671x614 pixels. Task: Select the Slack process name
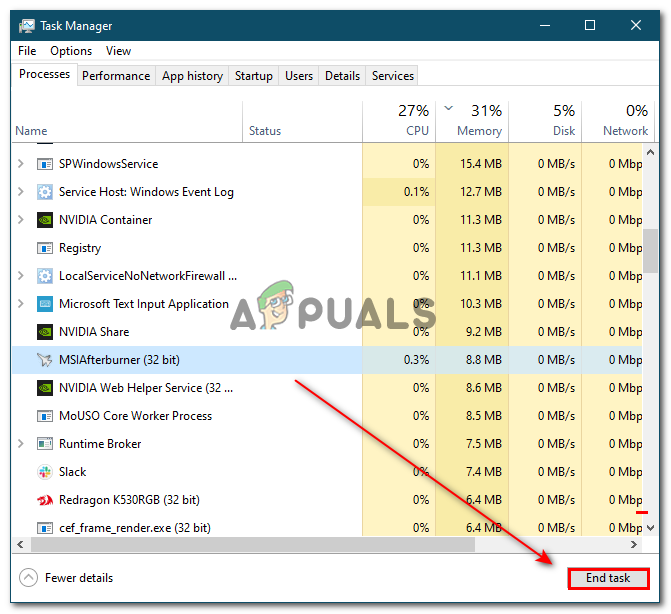[73, 472]
